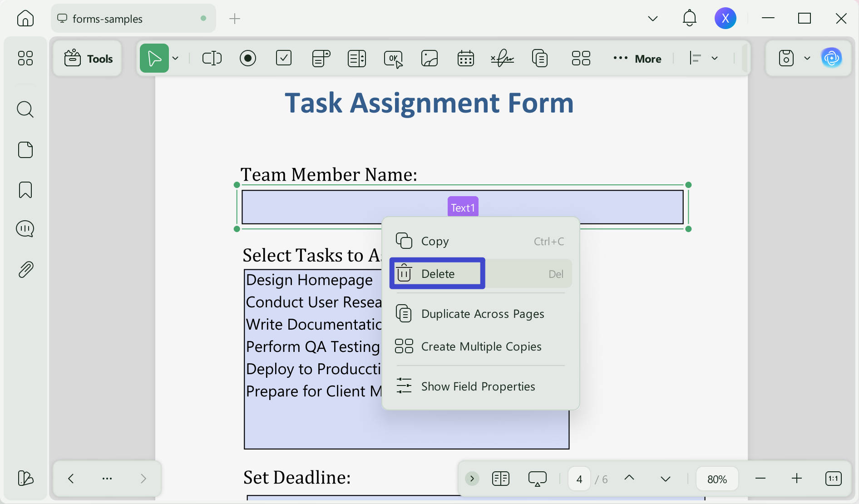859x504 pixels.
Task: Pick the checkbox form field tool
Action: coord(284,58)
